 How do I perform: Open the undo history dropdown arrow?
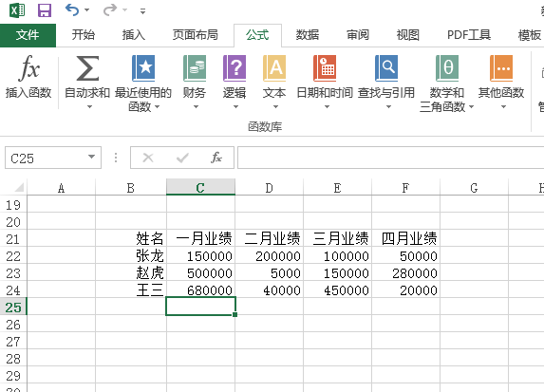pyautogui.click(x=86, y=10)
